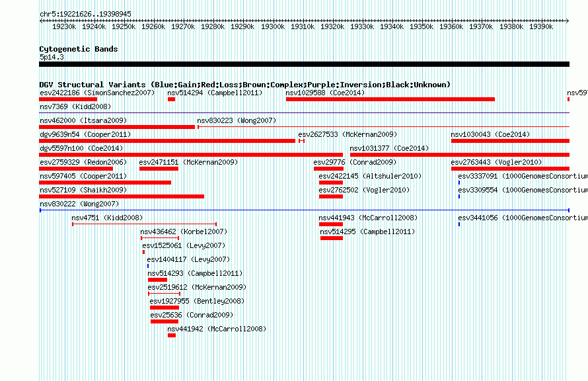
Task: Select the nsv514294 (Campbell2011) label
Action: click(215, 93)
